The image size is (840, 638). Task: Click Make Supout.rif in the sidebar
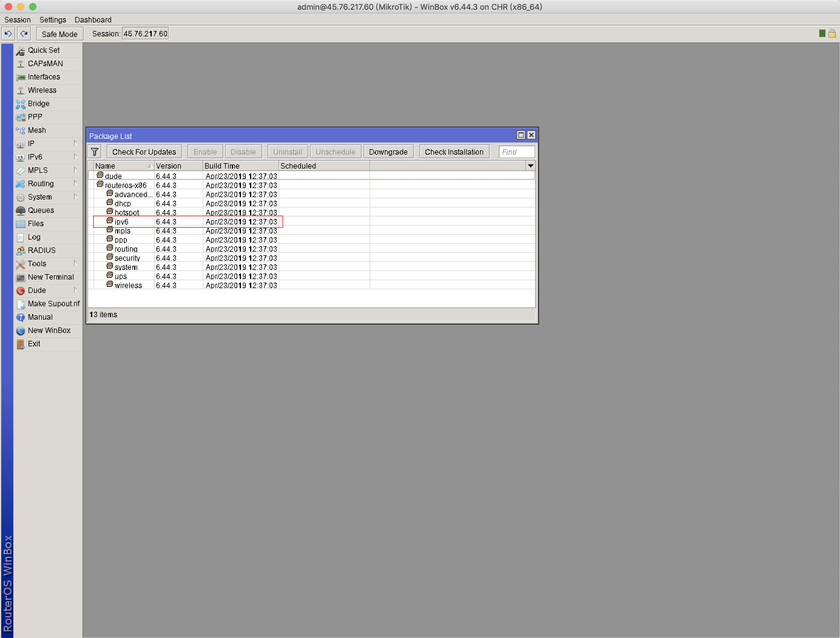[48, 304]
